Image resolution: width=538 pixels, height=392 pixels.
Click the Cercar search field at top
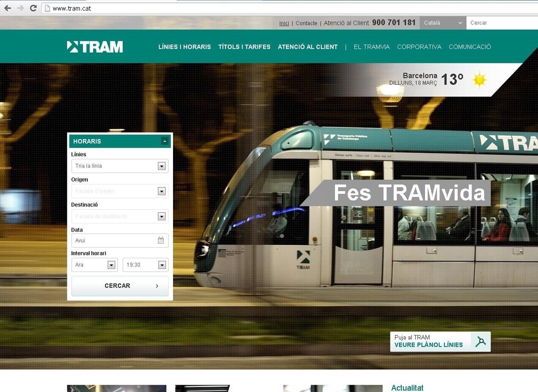[x=501, y=23]
